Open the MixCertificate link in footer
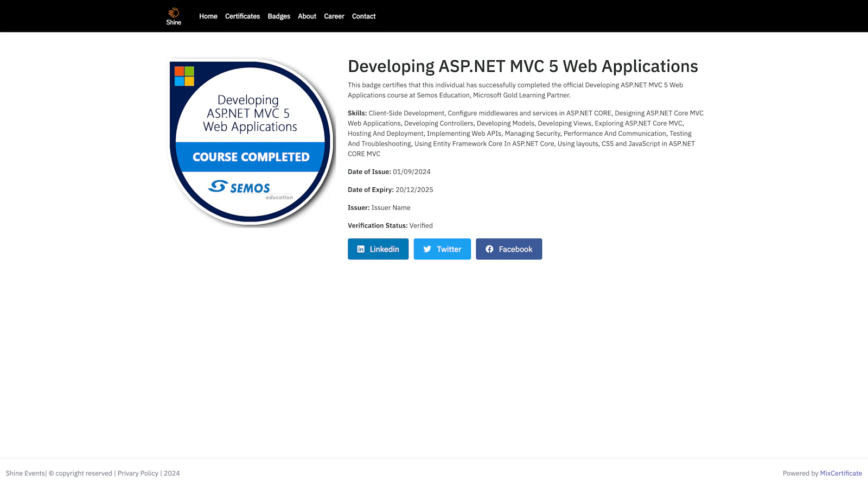 pos(841,473)
